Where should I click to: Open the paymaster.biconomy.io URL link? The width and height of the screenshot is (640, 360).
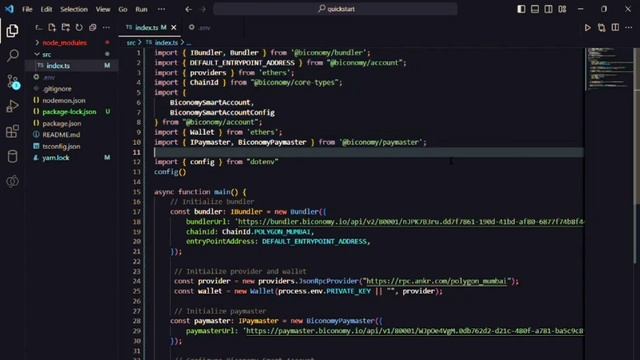click(414, 331)
